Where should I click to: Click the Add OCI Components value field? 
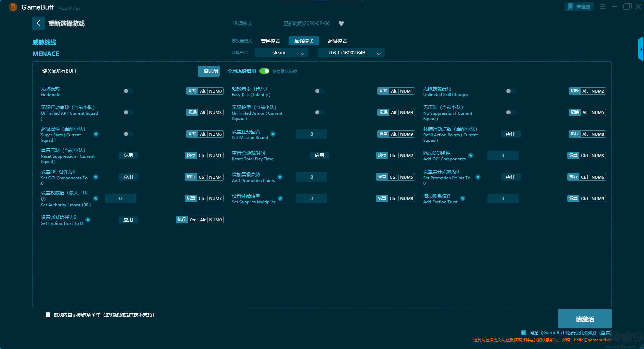click(x=503, y=155)
